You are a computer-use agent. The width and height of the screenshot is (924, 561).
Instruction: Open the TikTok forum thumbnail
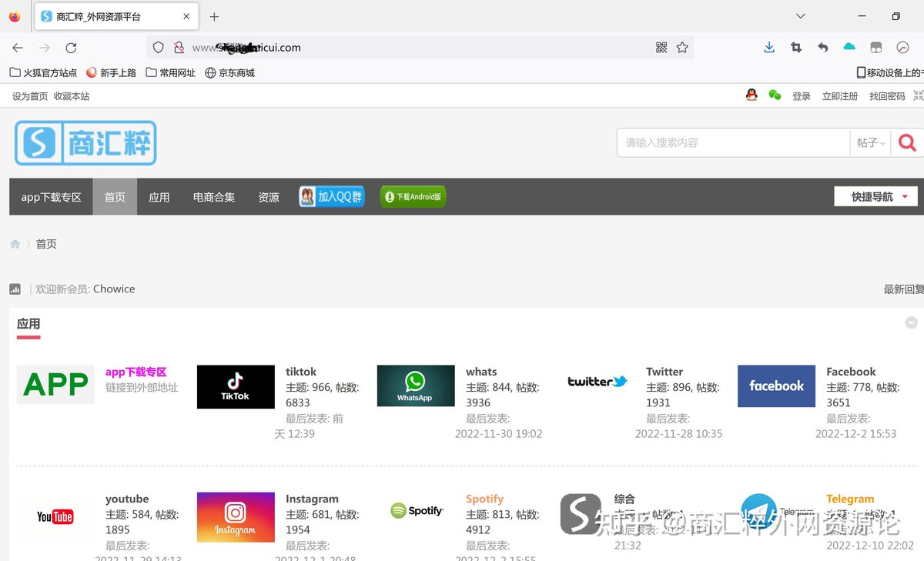tap(236, 386)
